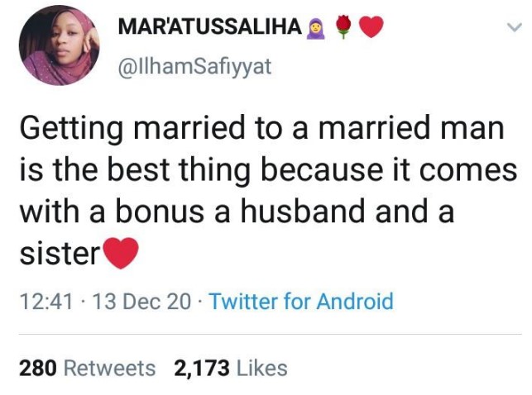Open the MAR'ATUSSALIHA display name profile
This screenshot has height=395, width=532.
tap(210, 27)
